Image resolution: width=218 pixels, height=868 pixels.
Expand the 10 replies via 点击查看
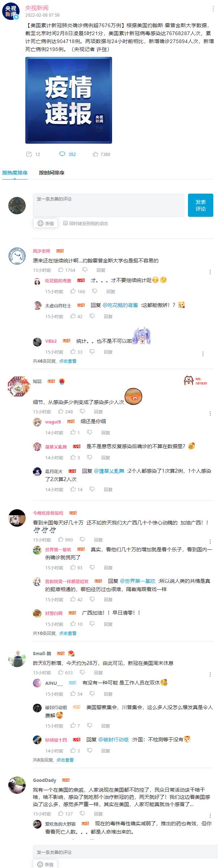pyautogui.click(x=68, y=633)
